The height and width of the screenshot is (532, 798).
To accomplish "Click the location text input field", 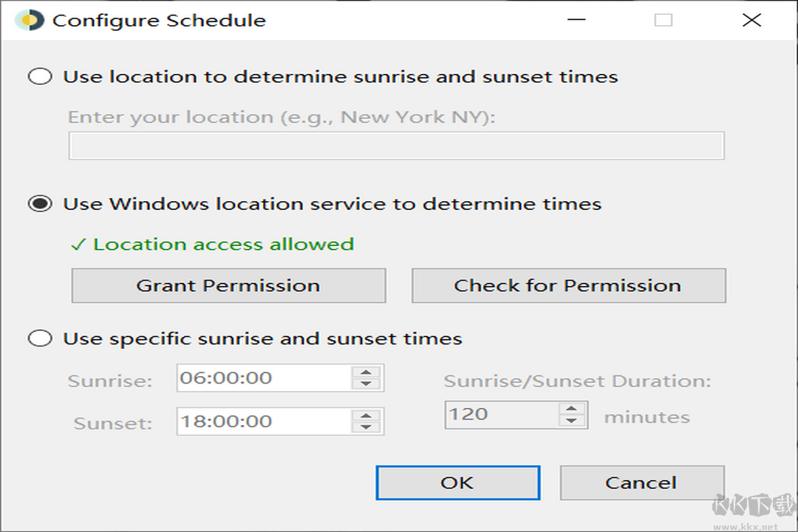I will pyautogui.click(x=396, y=146).
